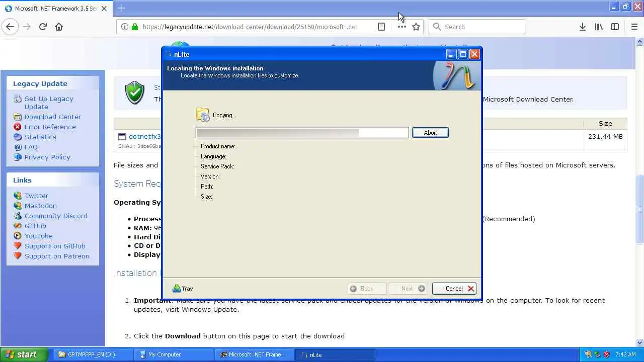644x362 pixels.
Task: Click the Community Discord icon
Action: 18,216
